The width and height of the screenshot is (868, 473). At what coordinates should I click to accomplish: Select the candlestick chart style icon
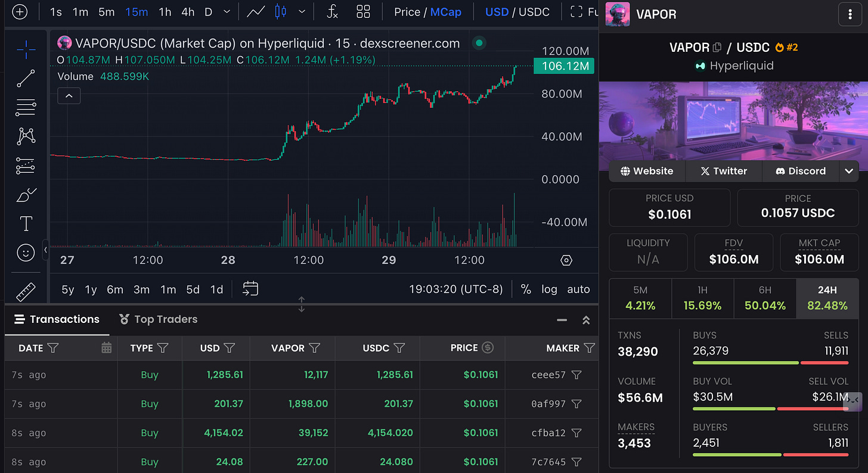pyautogui.click(x=281, y=12)
